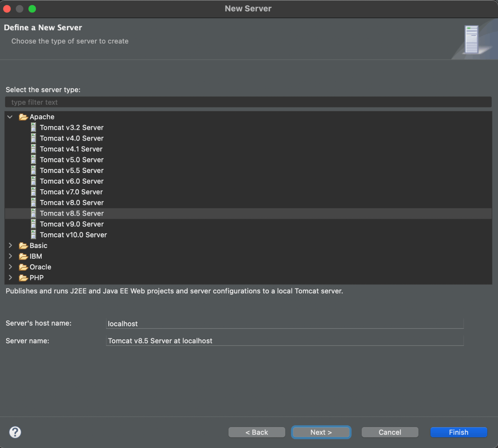Select Tomcat v8.5 Server label
Screen dimensions: 498x448
coord(71,213)
